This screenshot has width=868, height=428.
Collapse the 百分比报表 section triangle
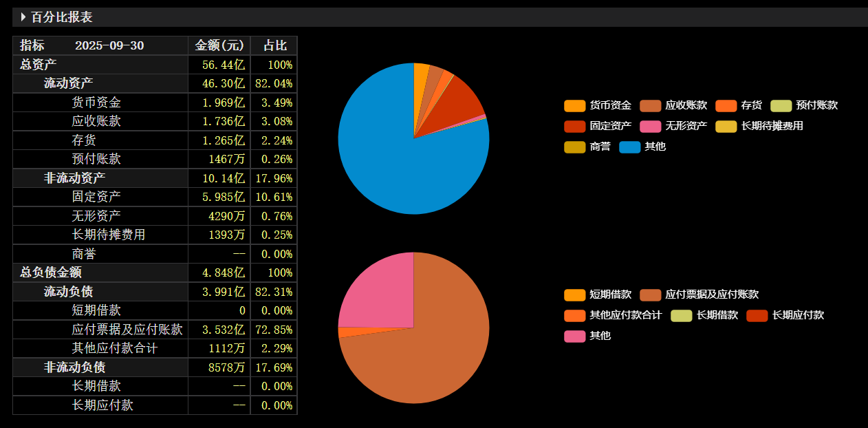tap(23, 17)
